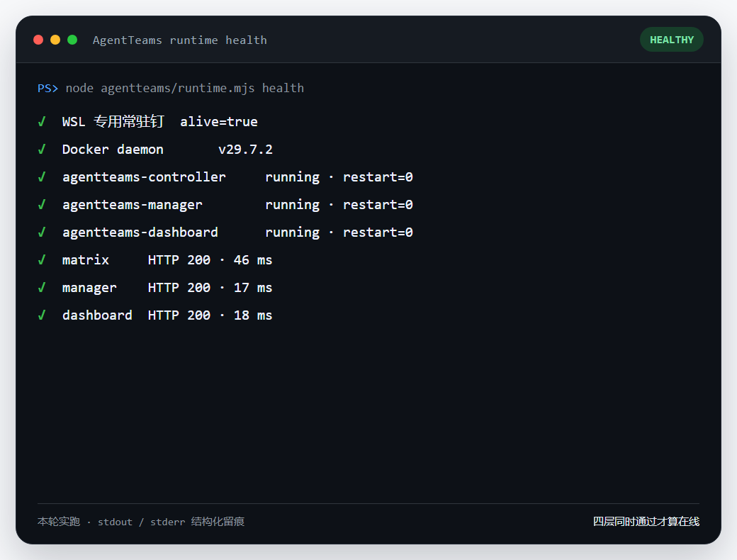Click the checkmark beside agentteams-dashboard
This screenshot has width=737, height=560.
(x=42, y=233)
